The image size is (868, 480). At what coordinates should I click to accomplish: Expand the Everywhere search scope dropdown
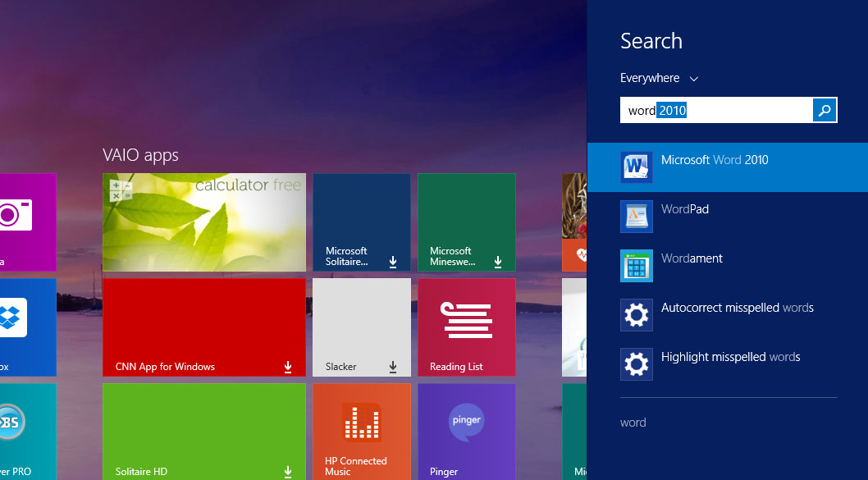point(659,78)
